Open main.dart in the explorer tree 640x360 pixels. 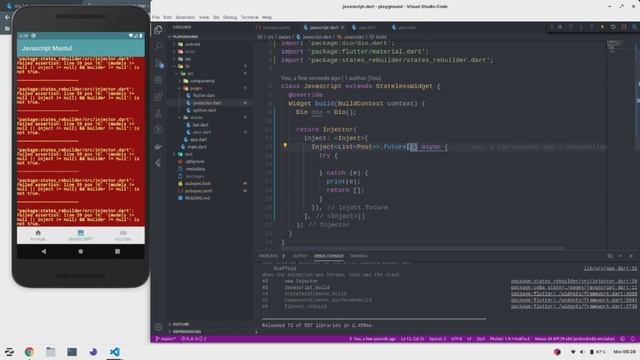point(197,147)
